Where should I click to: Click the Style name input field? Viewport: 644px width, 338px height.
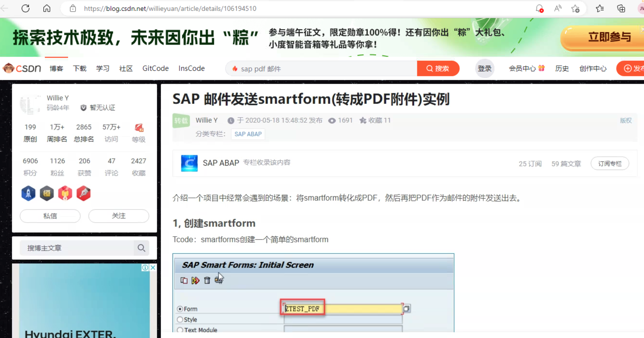click(343, 319)
